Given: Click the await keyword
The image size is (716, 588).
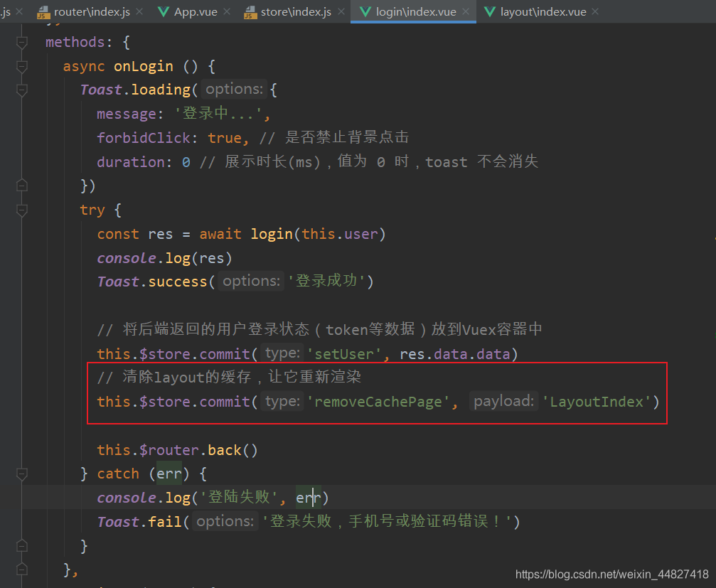Looking at the screenshot, I should [220, 234].
